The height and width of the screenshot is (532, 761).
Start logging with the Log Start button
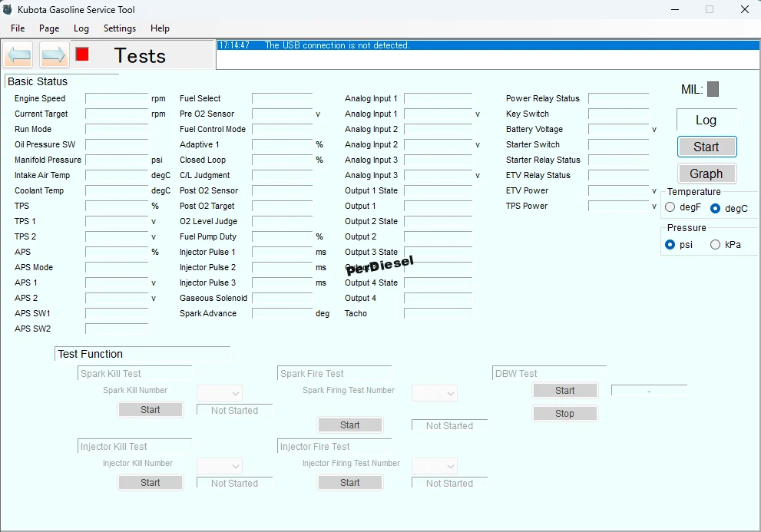tap(706, 147)
